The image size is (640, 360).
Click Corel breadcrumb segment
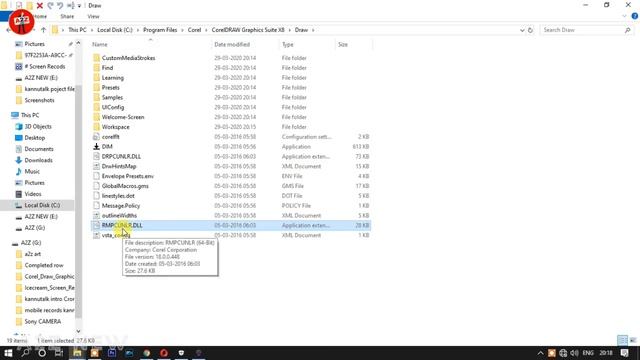[194, 30]
